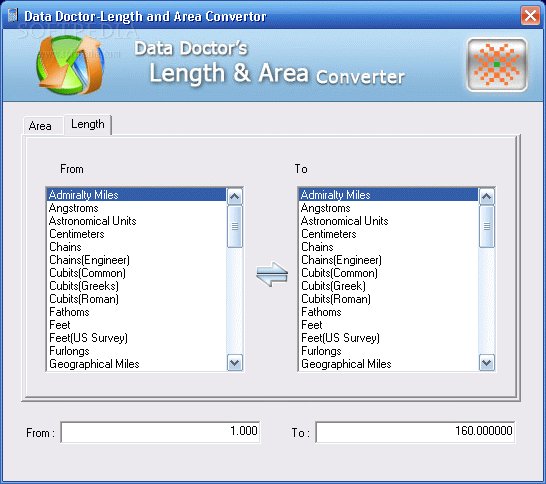The height and width of the screenshot is (484, 546).
Task: Select Cubits(Greeks) in From list
Action: coord(136,286)
